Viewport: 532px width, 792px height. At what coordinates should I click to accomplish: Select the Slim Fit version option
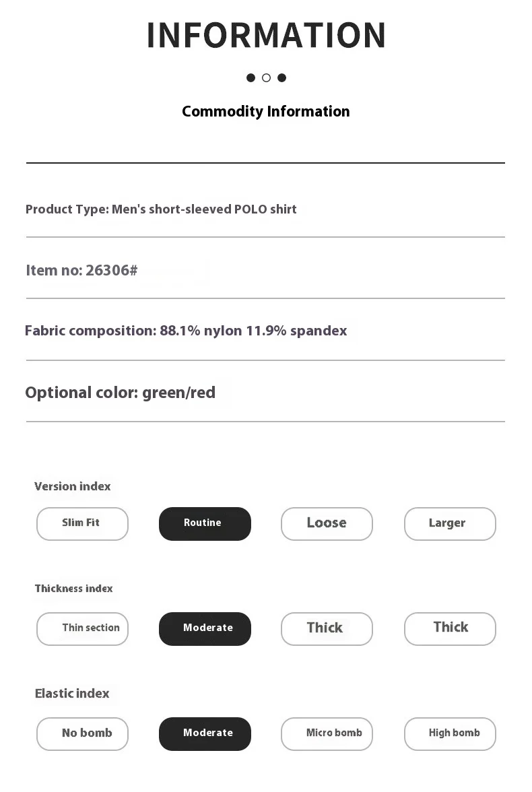[82, 523]
